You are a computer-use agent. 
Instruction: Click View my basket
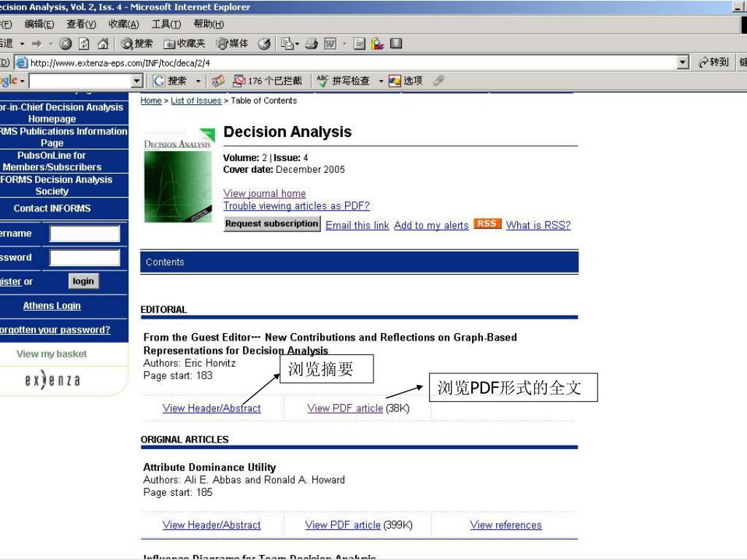[52, 354]
